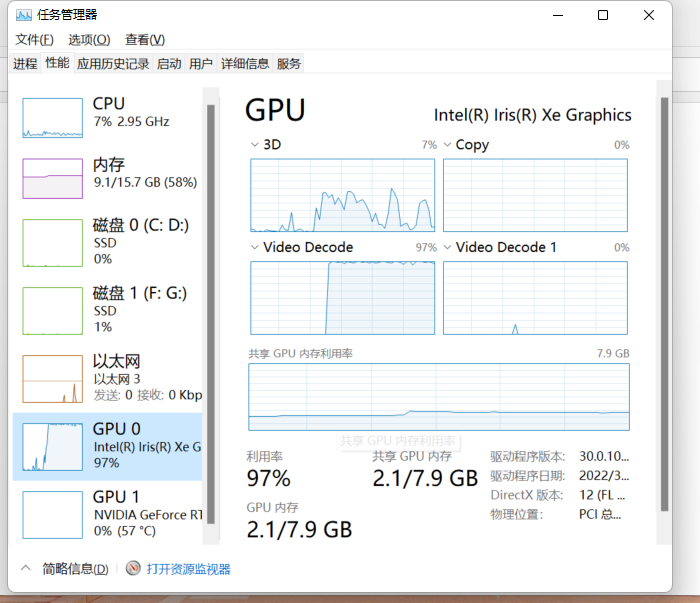Click the resource monitor icon
The image size is (700, 603).
[x=133, y=568]
